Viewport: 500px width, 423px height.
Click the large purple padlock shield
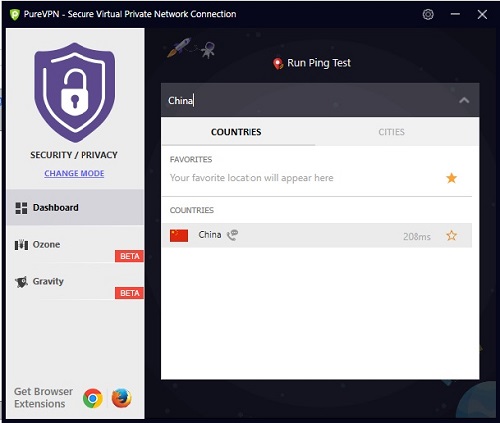point(74,92)
